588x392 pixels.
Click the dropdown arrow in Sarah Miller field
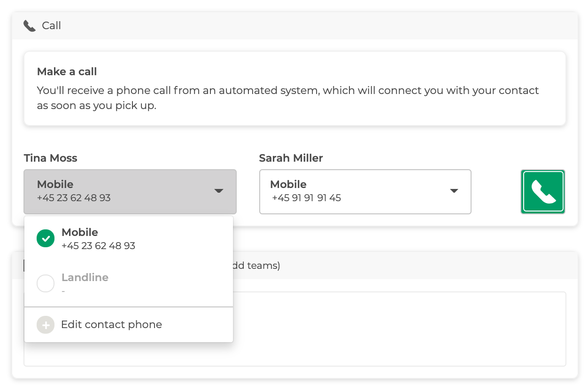coord(454,191)
